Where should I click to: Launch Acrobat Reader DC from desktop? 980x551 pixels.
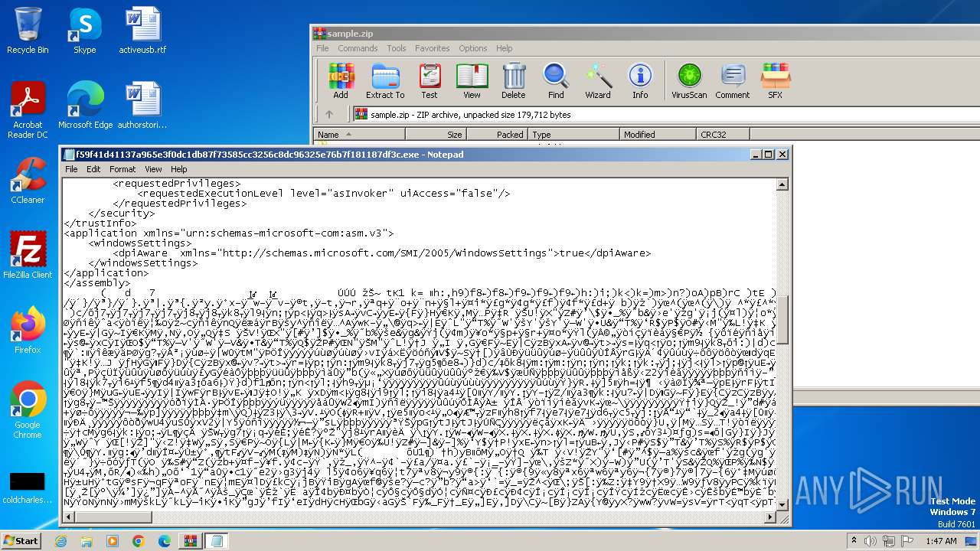tap(28, 110)
